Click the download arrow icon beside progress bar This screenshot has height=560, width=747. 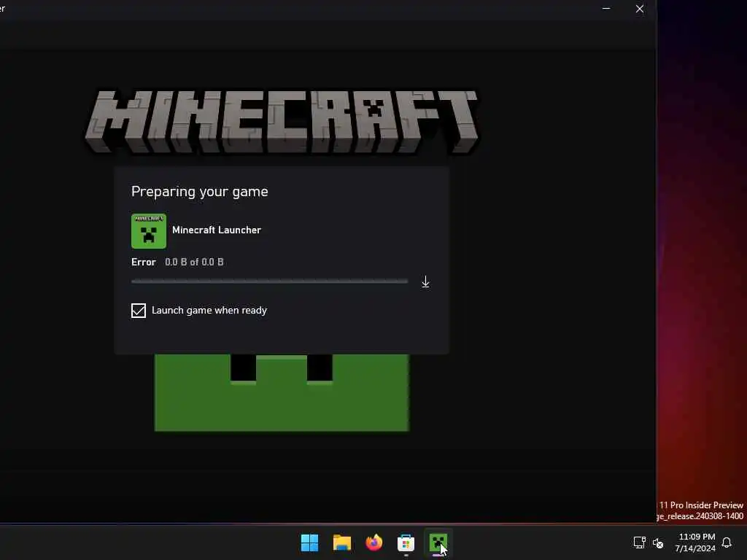pyautogui.click(x=425, y=282)
